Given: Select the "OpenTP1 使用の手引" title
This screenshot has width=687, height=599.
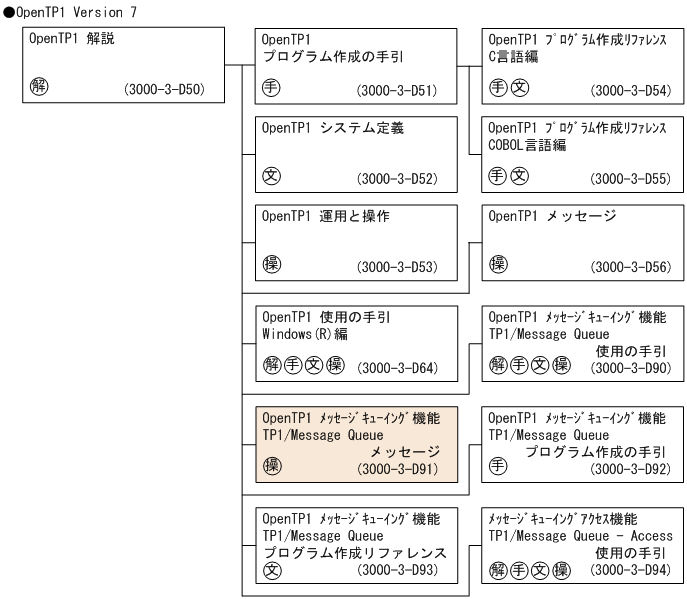Looking at the screenshot, I should pos(326,317).
